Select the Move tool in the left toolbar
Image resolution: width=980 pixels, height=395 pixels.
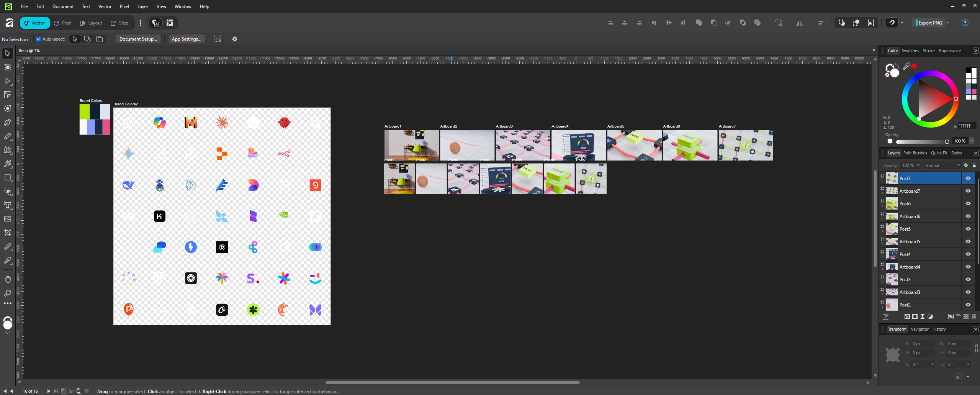[7, 53]
